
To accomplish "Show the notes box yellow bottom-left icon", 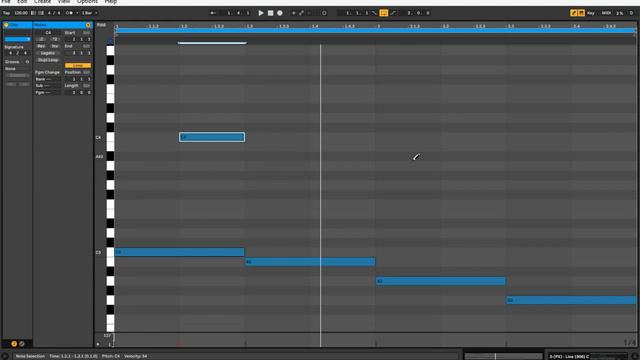I will 14,344.
